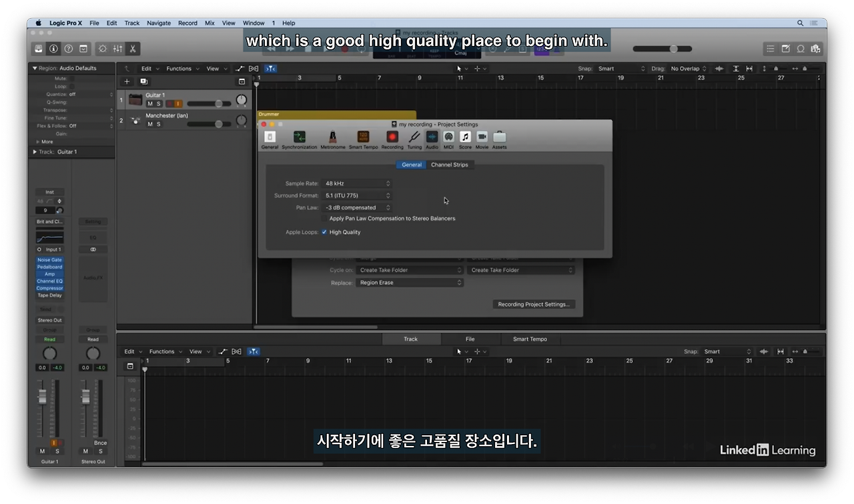Open the Tape Delay plug-in slot
The height and width of the screenshot is (504, 854).
49,295
